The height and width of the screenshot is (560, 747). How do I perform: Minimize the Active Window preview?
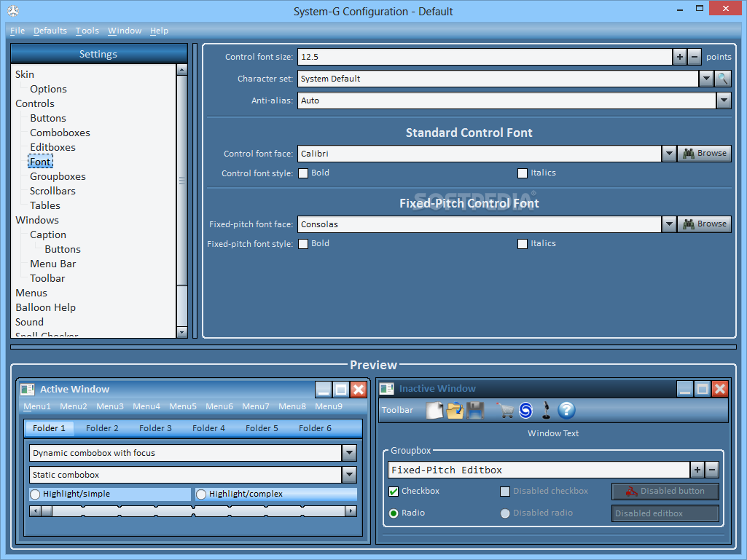click(x=324, y=390)
